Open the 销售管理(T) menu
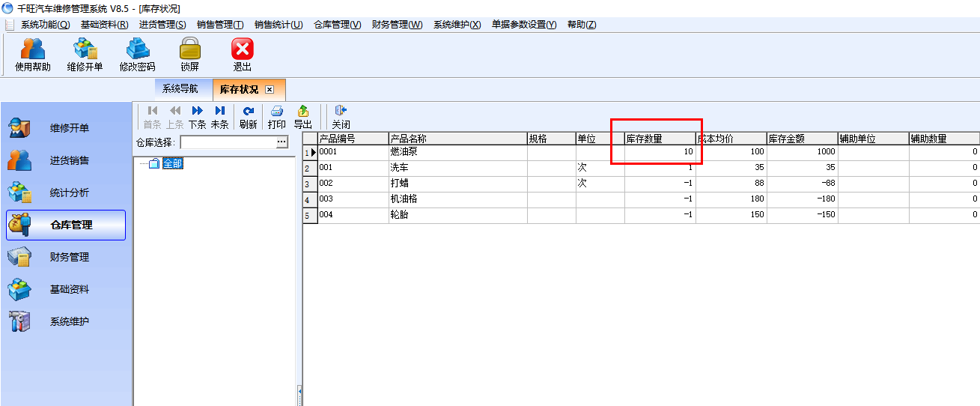Image resolution: width=980 pixels, height=406 pixels. (220, 25)
